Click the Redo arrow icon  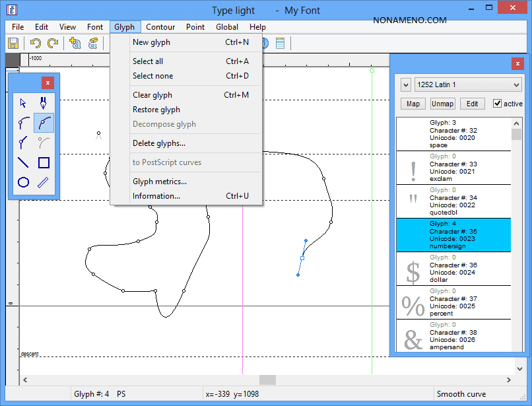pos(53,44)
